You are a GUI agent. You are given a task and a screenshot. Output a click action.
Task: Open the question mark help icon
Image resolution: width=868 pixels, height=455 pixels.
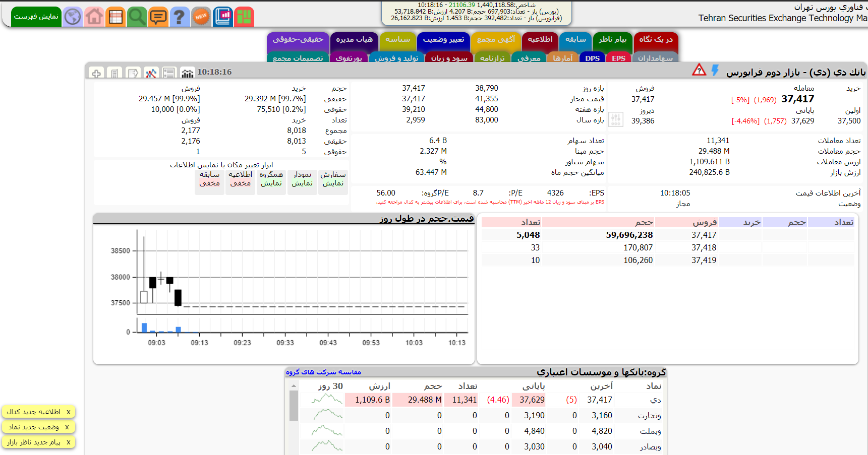(x=179, y=17)
